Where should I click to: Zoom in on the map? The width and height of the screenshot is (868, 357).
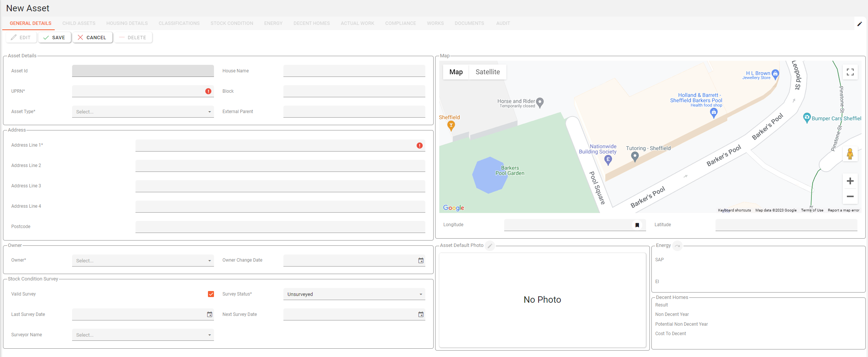click(x=850, y=181)
